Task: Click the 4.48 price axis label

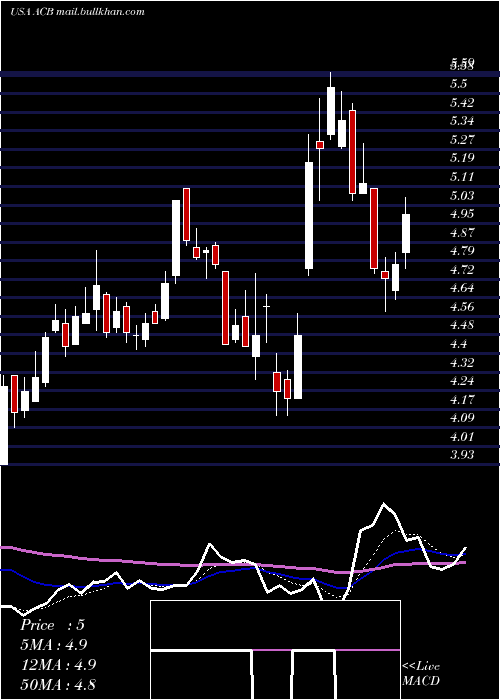Action: pyautogui.click(x=462, y=325)
